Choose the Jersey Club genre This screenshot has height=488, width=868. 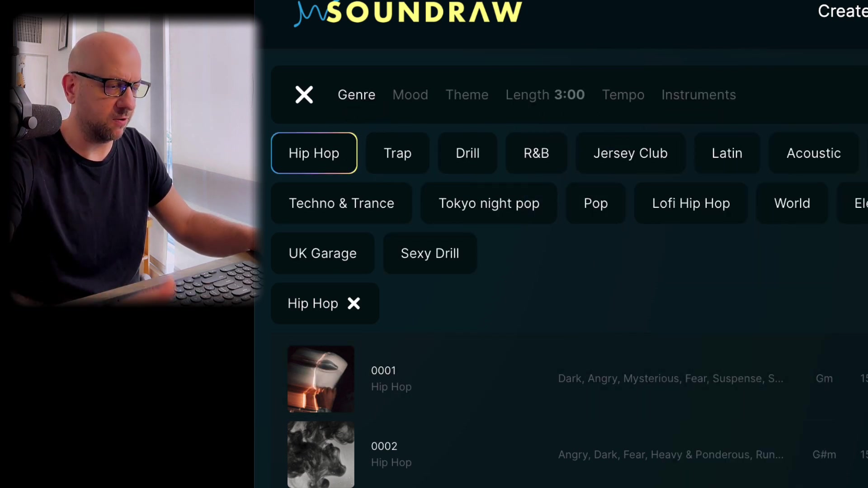[x=630, y=153]
